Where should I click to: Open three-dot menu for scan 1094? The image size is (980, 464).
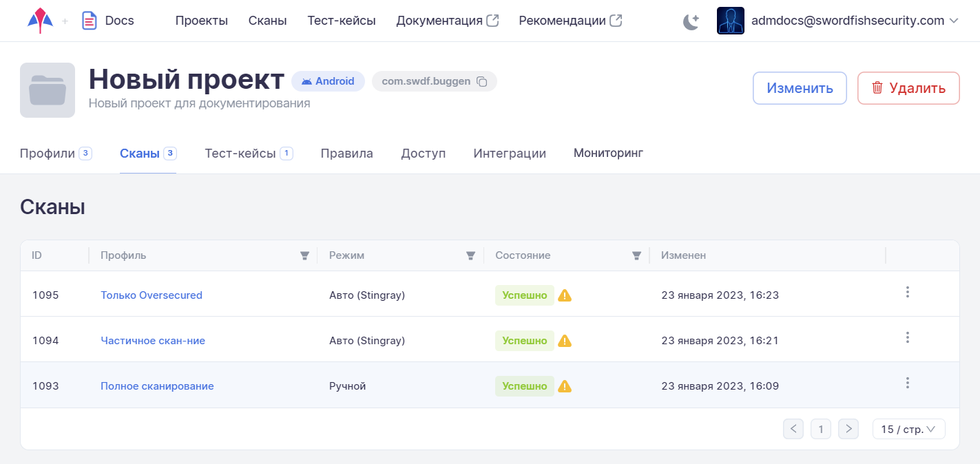907,337
